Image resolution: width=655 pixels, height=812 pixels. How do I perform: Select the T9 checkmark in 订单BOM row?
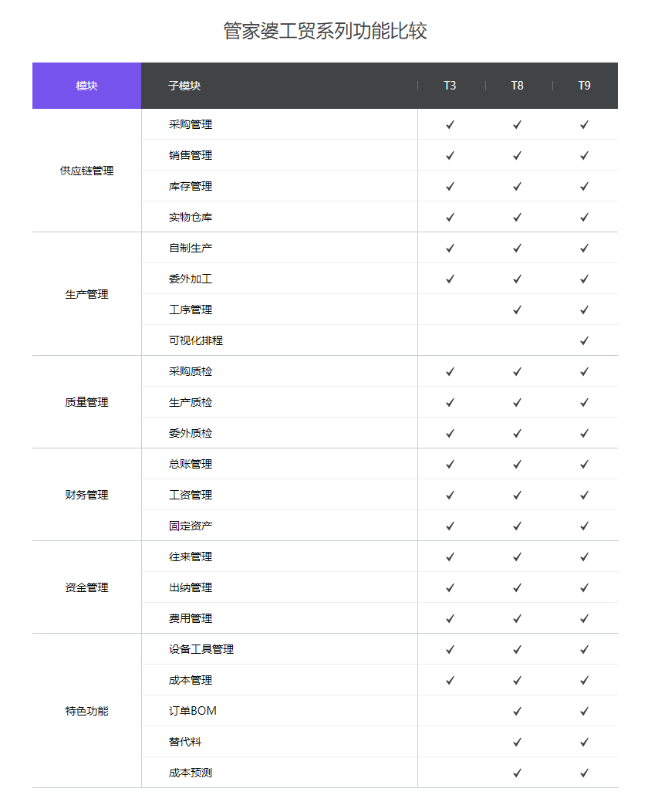click(584, 711)
